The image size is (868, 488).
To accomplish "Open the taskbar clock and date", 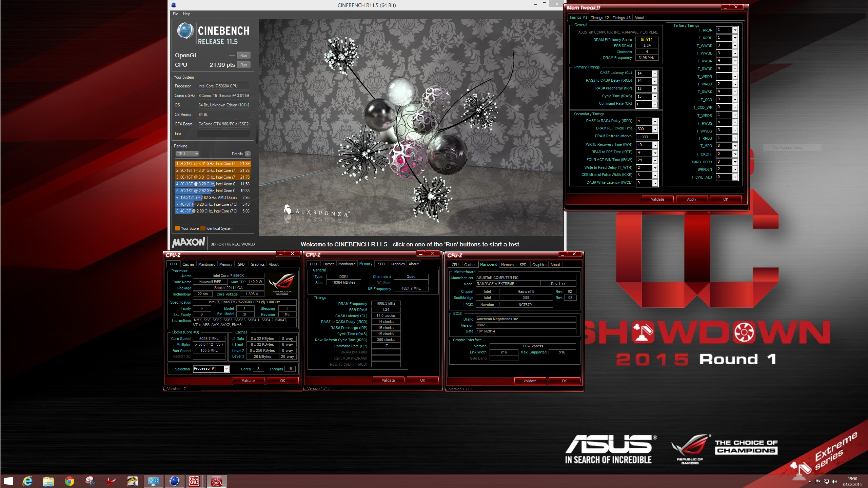I will point(852,482).
